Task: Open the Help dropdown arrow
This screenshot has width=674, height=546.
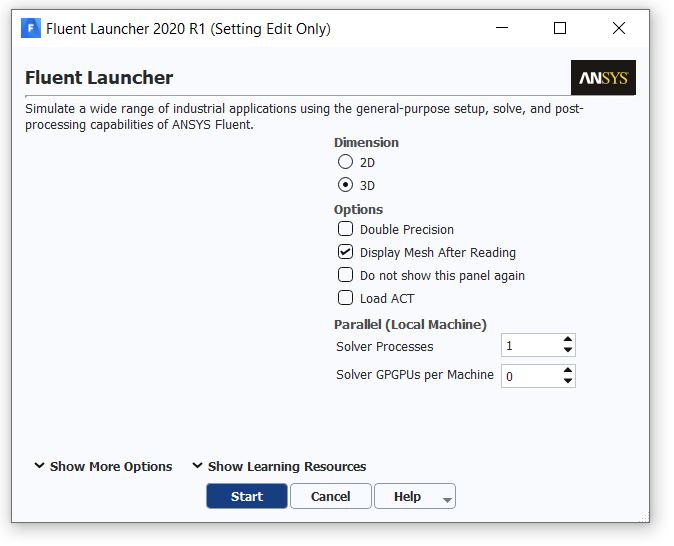Action: [447, 500]
